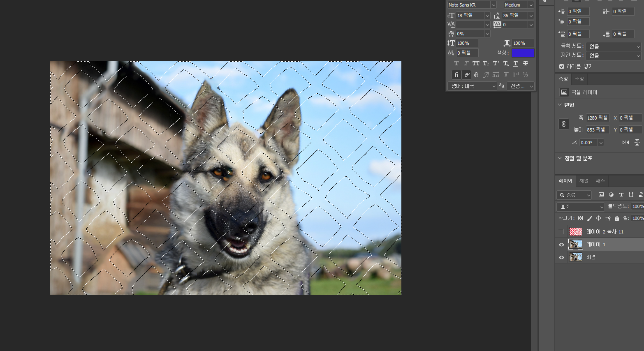This screenshot has width=644, height=351.
Task: Apply All Caps text style
Action: [476, 63]
